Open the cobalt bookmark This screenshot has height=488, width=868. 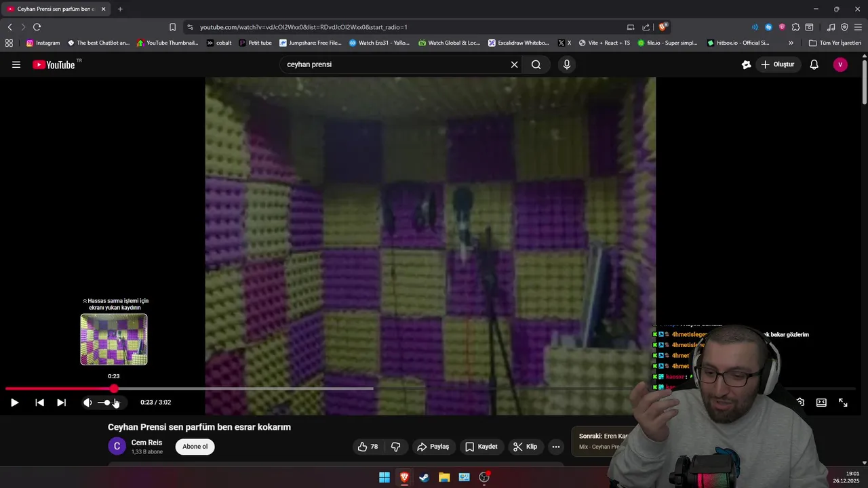pos(219,43)
